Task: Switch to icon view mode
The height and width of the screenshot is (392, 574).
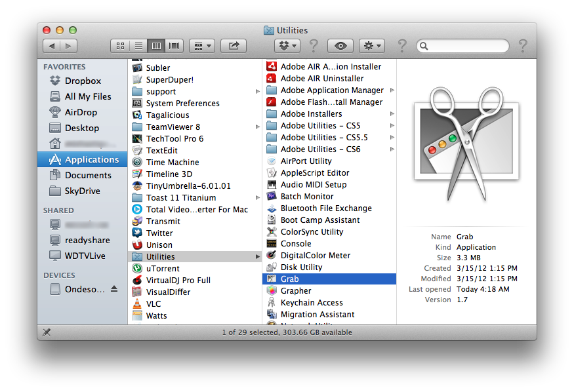Action: coord(120,46)
